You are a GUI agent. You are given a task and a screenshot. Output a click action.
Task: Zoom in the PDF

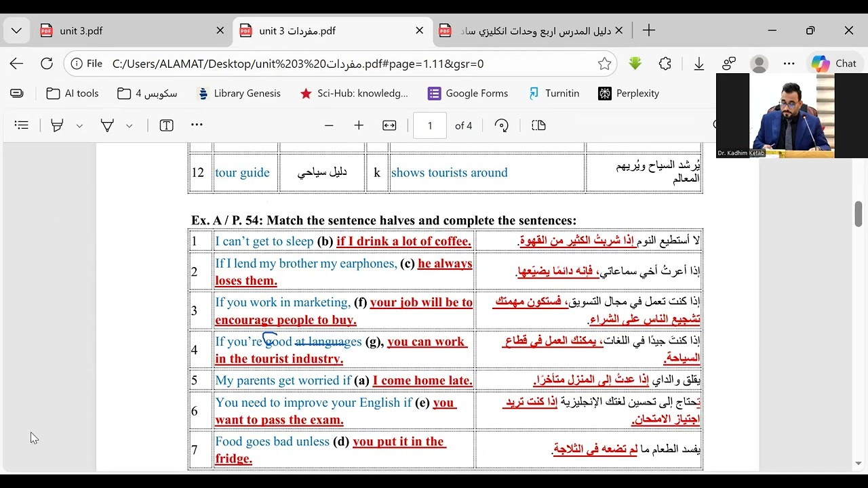(x=359, y=125)
